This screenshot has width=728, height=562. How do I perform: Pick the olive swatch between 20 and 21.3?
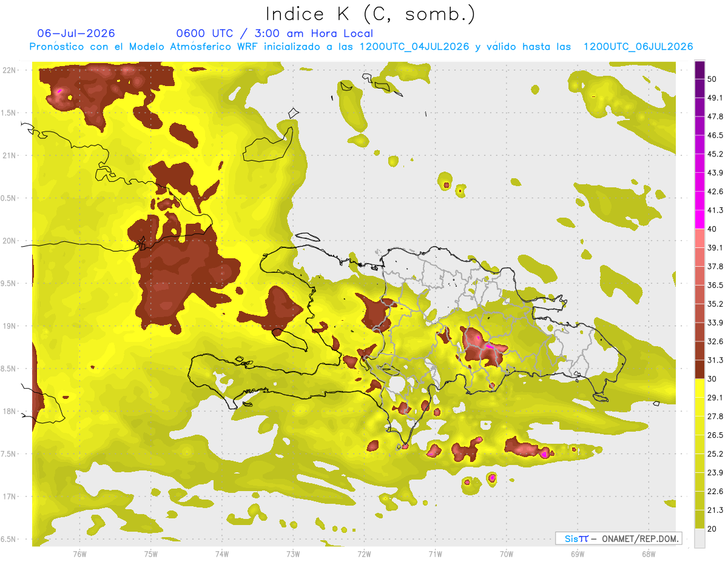[x=699, y=520]
